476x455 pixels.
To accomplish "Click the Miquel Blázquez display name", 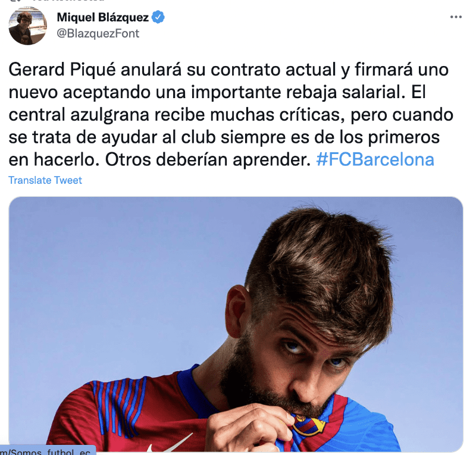I will coord(102,17).
